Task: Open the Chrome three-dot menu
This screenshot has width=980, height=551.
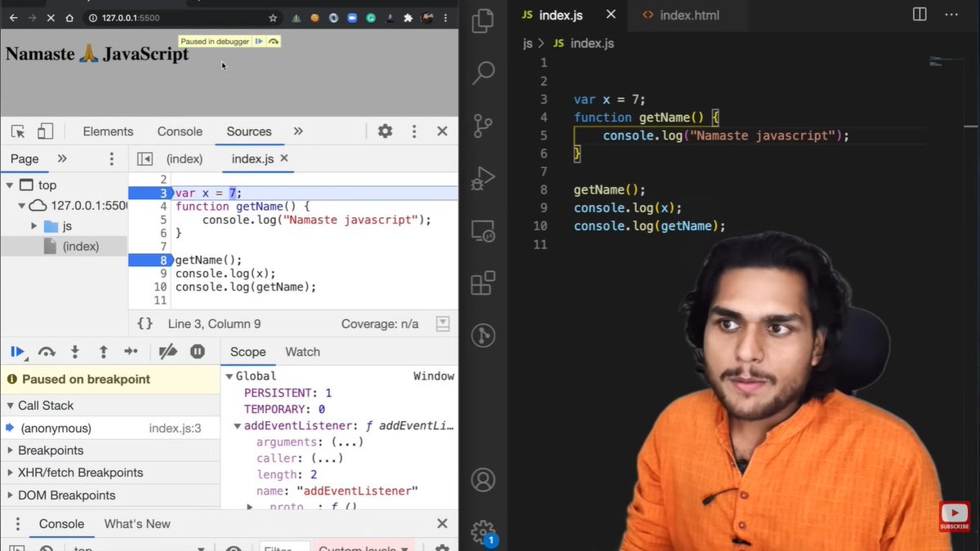Action: click(x=448, y=17)
